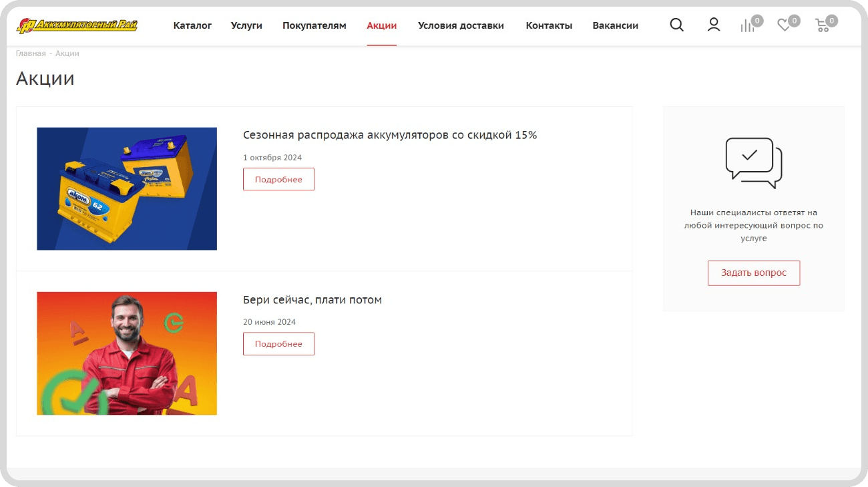Image resolution: width=868 pixels, height=487 pixels.
Task: Select the Акции menu tab
Action: click(382, 25)
